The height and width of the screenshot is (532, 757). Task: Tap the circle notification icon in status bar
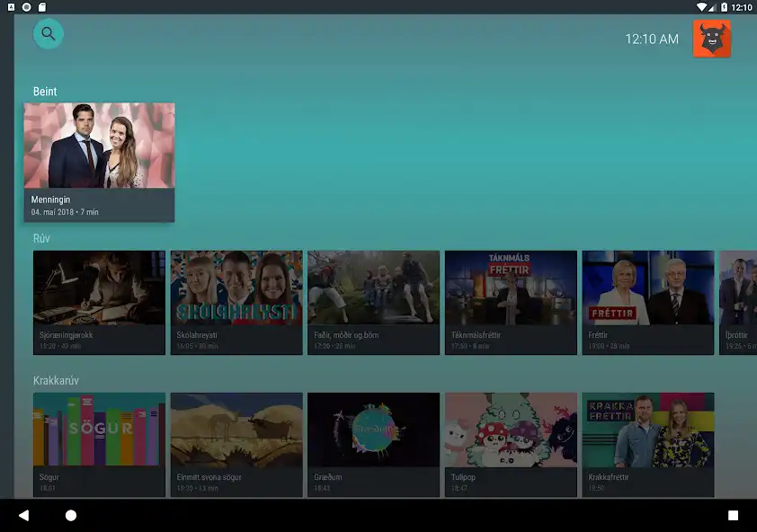tap(27, 7)
